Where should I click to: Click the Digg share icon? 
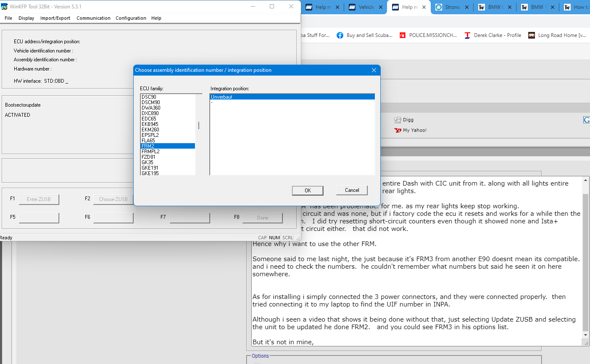[398, 120]
